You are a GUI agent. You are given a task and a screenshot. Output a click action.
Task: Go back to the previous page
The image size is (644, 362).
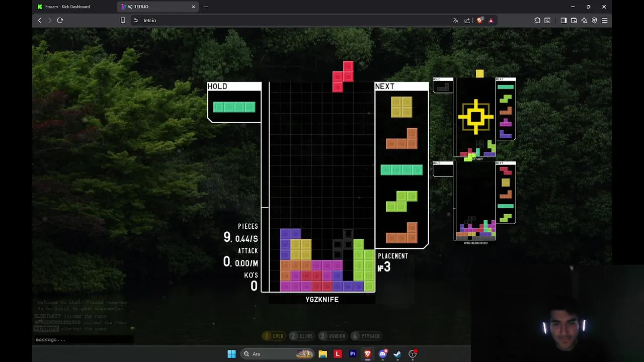click(40, 20)
